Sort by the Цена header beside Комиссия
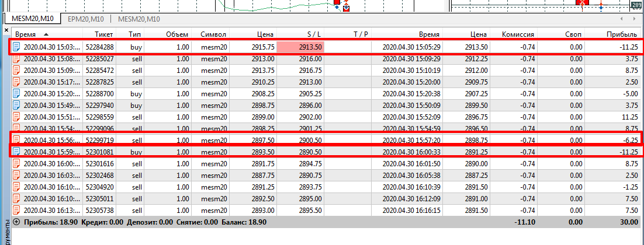 (467, 34)
